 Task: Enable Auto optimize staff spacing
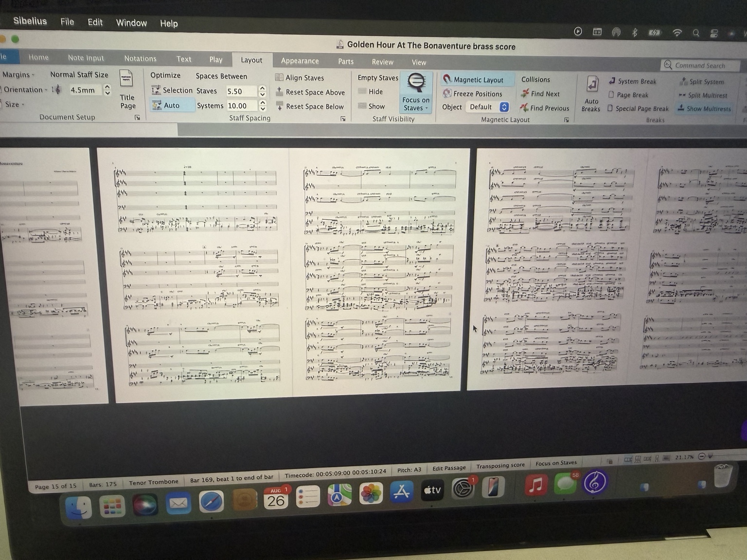pyautogui.click(x=166, y=105)
